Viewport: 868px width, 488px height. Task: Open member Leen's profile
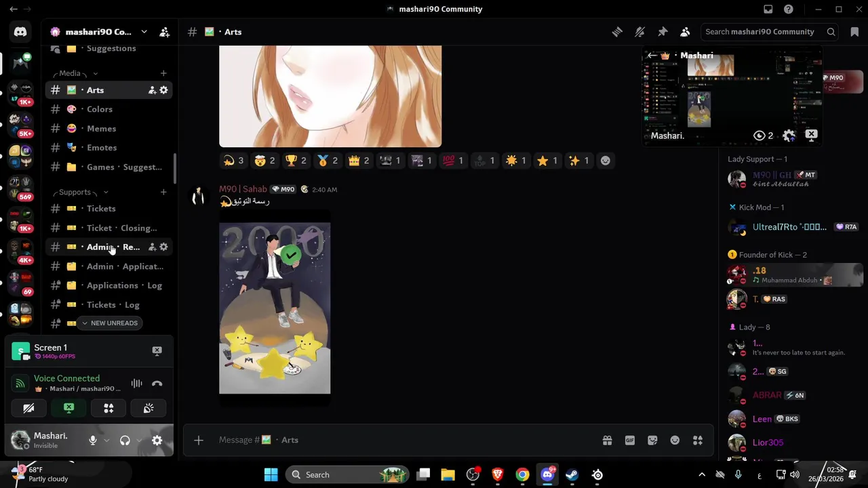coord(762,419)
